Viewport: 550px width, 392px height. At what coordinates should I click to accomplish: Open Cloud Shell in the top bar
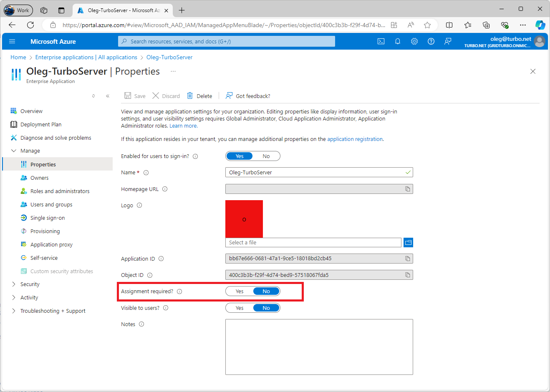click(381, 41)
